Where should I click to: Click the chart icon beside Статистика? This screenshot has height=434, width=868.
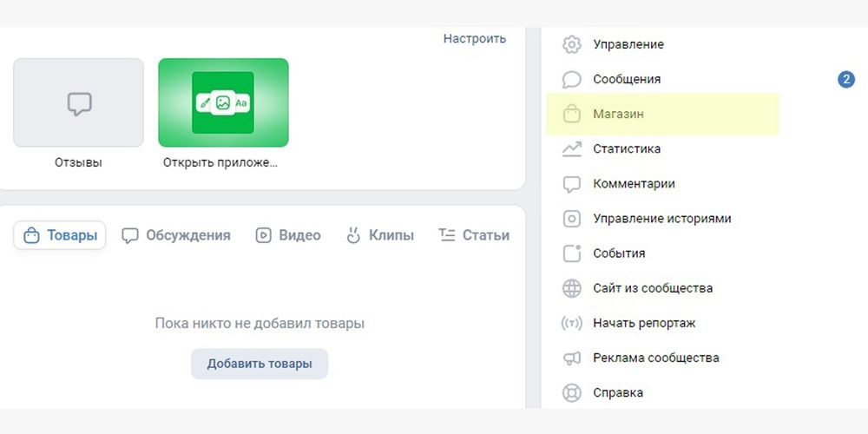[572, 149]
